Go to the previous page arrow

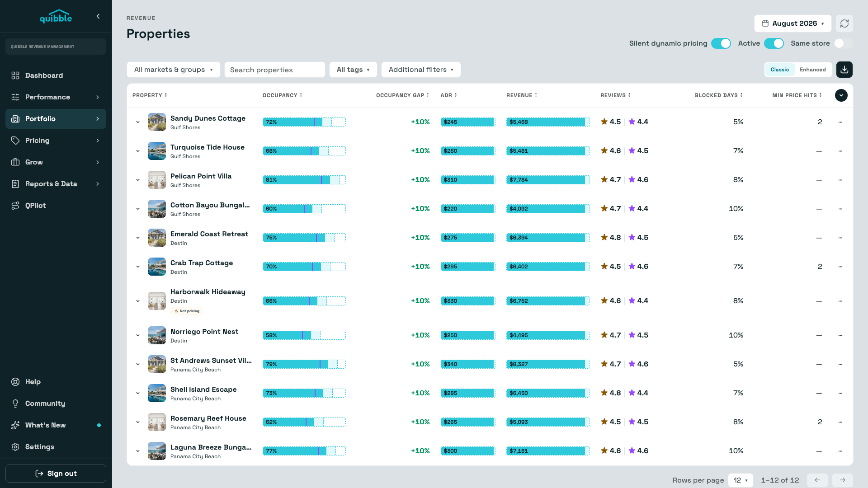tap(817, 480)
